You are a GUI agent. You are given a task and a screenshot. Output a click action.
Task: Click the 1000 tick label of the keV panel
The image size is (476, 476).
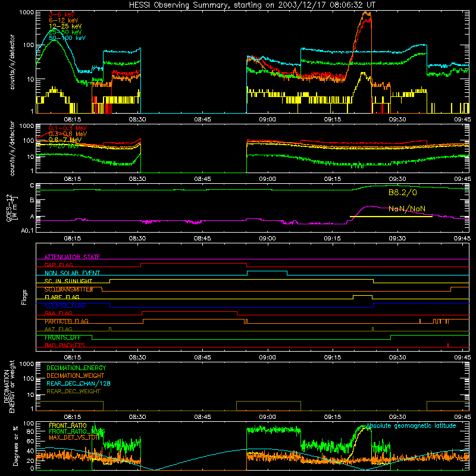tap(26, 12)
